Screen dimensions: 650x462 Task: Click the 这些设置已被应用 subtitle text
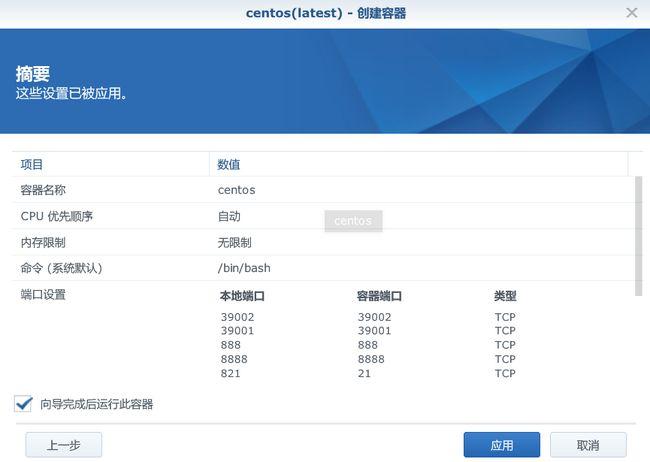(71, 93)
